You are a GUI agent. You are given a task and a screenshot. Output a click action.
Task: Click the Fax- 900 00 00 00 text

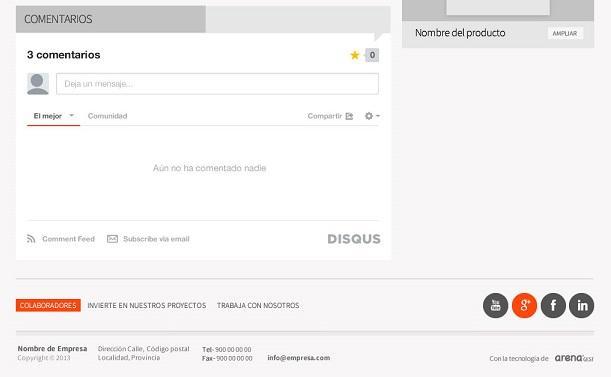[227, 358]
